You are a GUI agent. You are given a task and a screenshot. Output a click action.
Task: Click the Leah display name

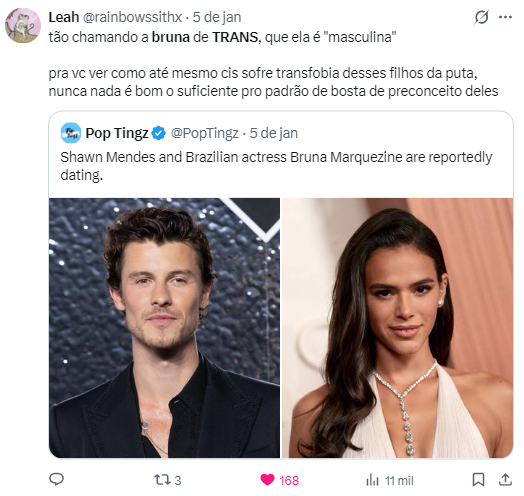pos(64,17)
